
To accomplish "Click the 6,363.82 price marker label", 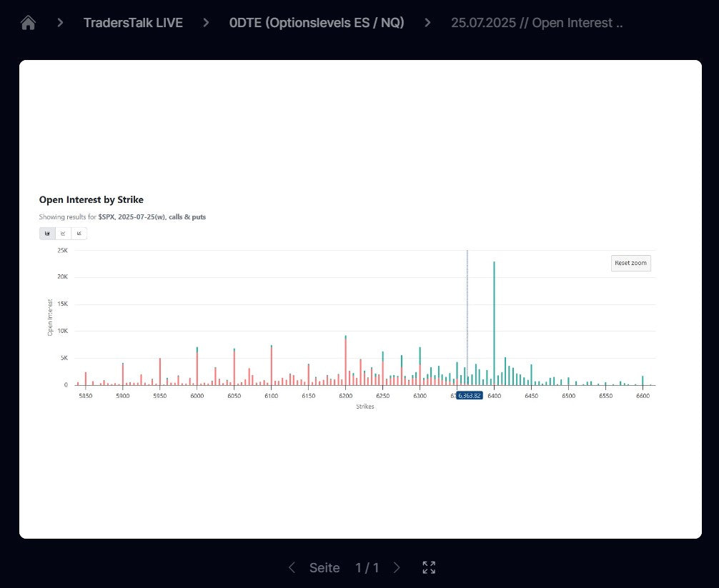I will (x=469, y=396).
